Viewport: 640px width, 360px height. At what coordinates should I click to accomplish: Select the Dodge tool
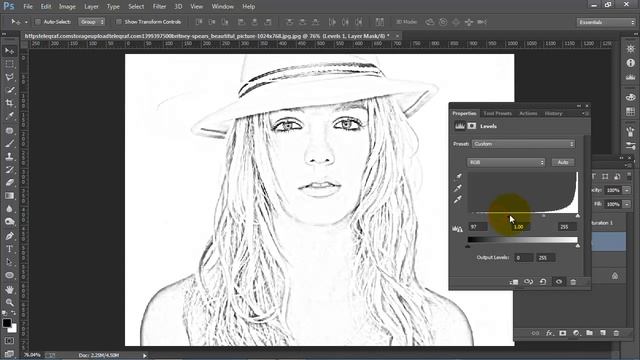point(9,222)
